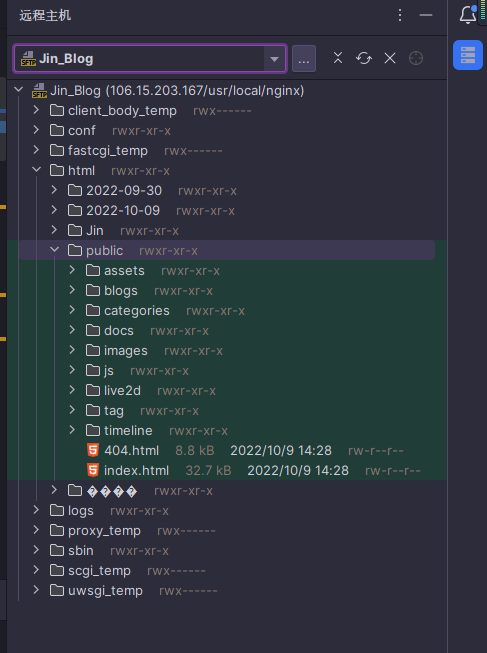
Task: Expand the sbin folder chevron
Action: pos(36,550)
